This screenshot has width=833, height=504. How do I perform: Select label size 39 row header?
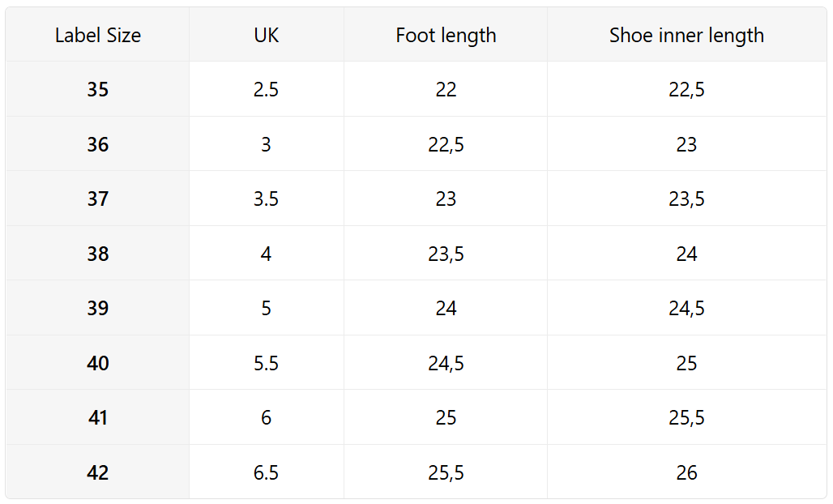(98, 309)
